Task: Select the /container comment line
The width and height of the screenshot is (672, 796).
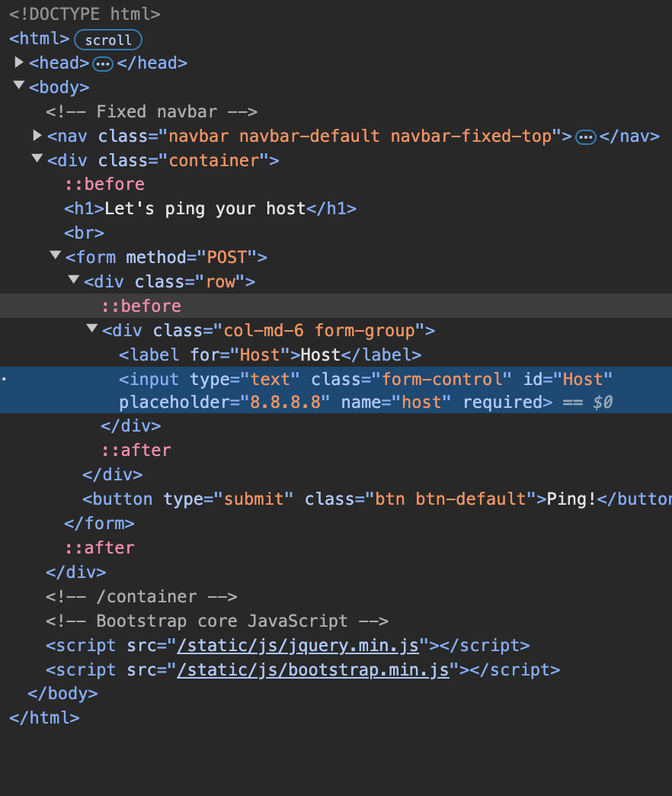Action: 142,596
